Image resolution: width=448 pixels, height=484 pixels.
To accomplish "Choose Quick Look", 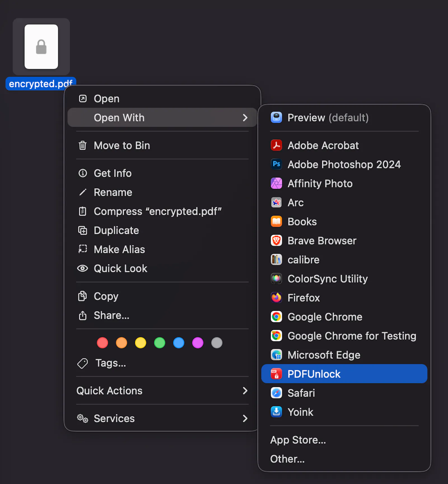I will 162,268.
